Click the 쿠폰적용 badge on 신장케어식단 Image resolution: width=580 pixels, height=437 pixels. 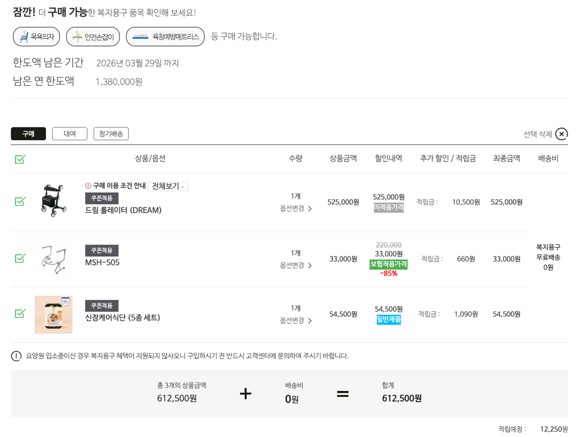(x=102, y=306)
